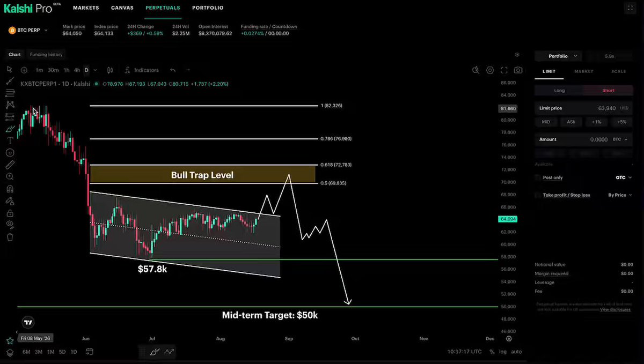Enable Take profit / Stop loss checkbox
The image size is (644, 364).
point(538,195)
